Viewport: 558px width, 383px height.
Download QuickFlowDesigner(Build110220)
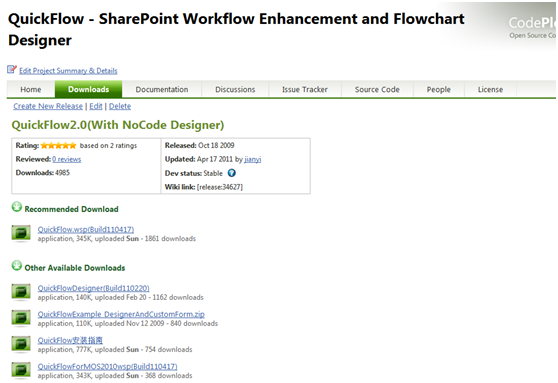click(x=94, y=288)
